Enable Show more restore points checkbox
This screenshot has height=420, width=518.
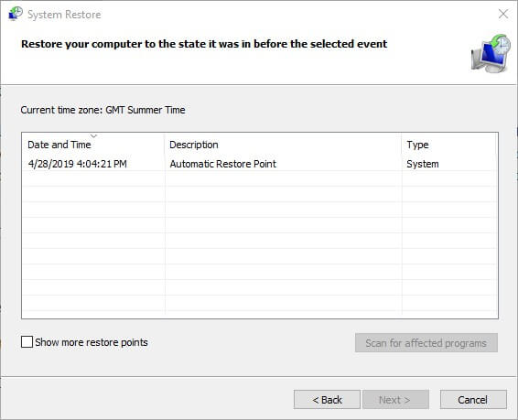click(x=27, y=341)
